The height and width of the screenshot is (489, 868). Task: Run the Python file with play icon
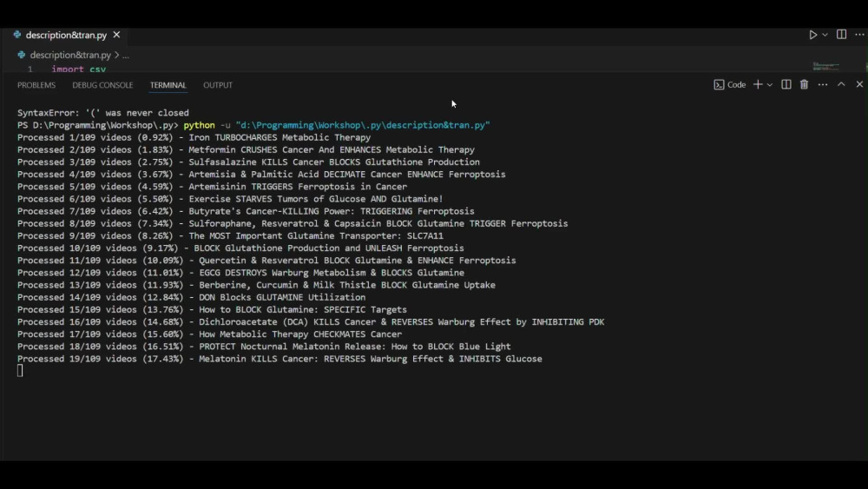(812, 35)
